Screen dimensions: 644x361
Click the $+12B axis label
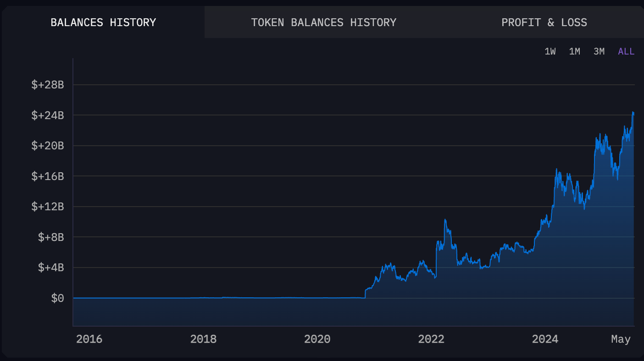coord(47,207)
